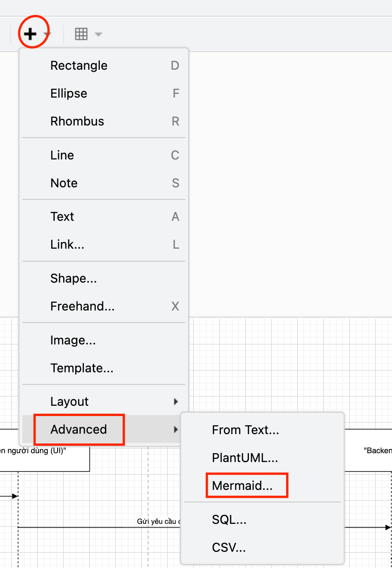Add a Note from the menu
This screenshot has width=392, height=568.
coord(64,183)
